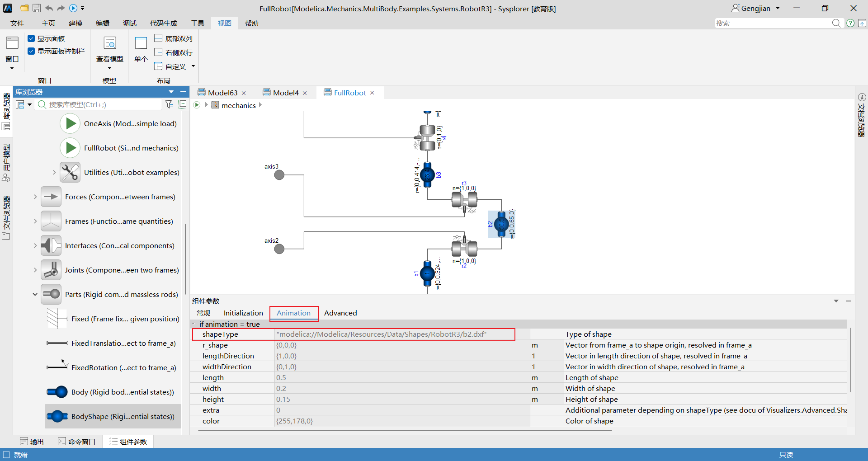868x461 pixels.
Task: Redo the action with the forward arrow
Action: coord(61,8)
